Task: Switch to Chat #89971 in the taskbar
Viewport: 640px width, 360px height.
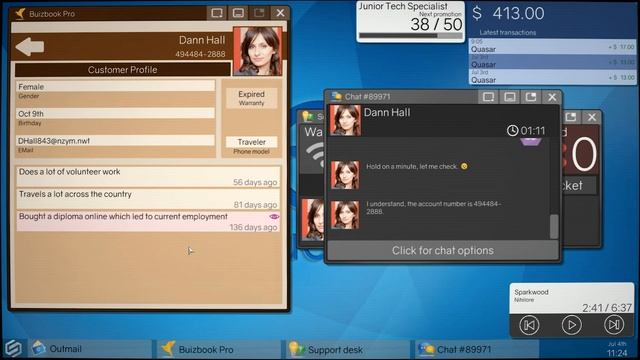Action: (x=477, y=349)
